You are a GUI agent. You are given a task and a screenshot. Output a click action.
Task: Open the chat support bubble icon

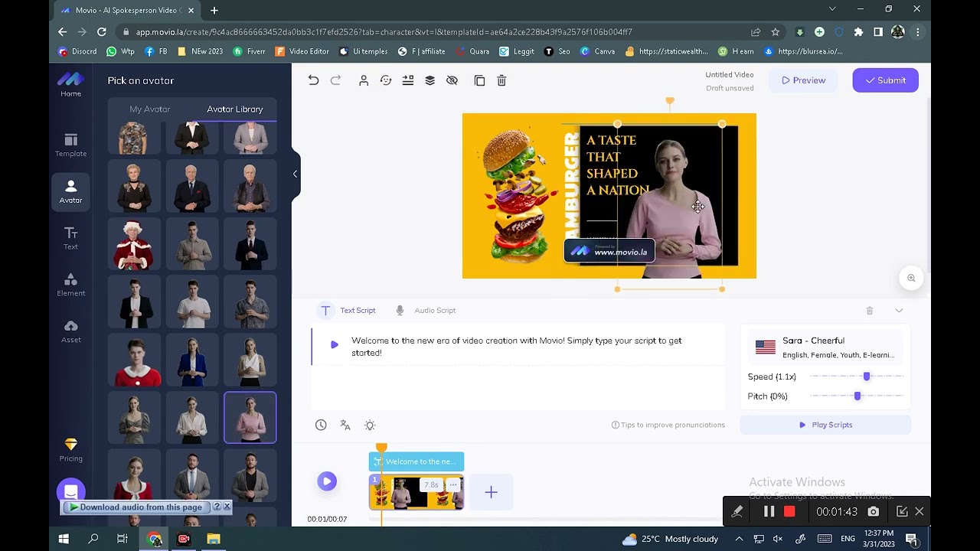coord(70,491)
